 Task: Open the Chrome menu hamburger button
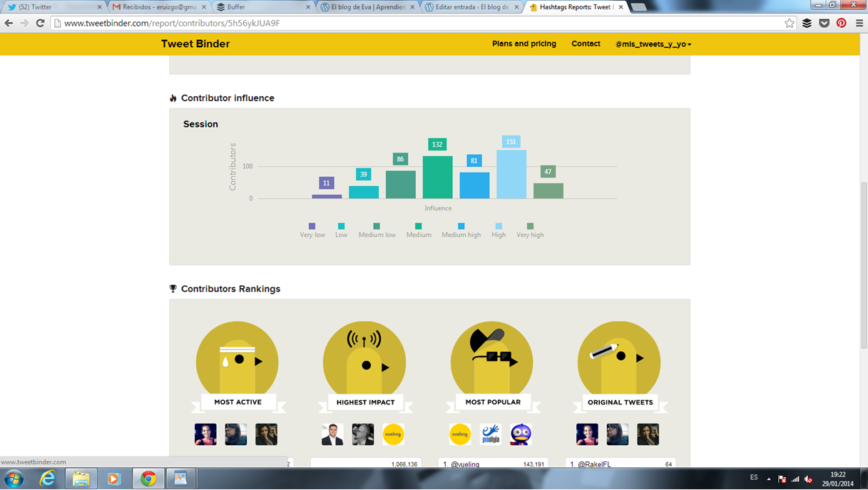(859, 23)
